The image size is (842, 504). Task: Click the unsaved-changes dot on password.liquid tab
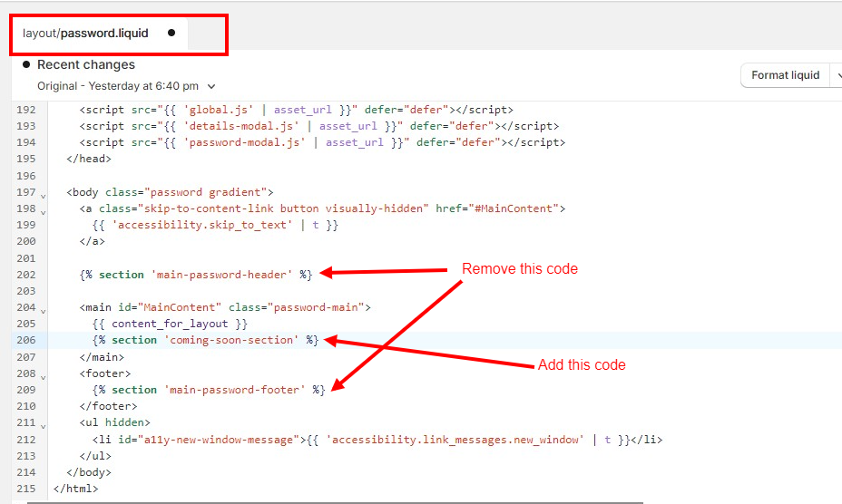[x=171, y=33]
